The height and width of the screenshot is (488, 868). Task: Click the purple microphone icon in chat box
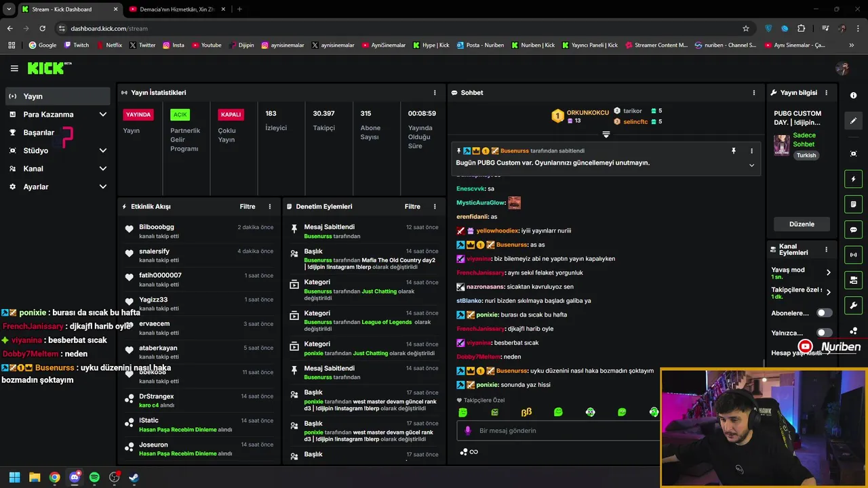(x=467, y=430)
